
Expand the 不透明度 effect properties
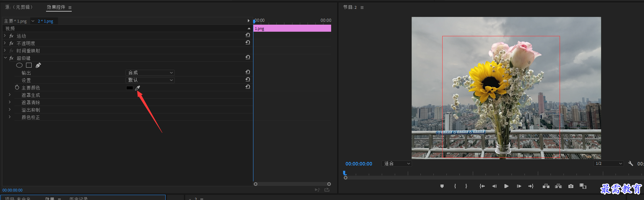[x=5, y=43]
